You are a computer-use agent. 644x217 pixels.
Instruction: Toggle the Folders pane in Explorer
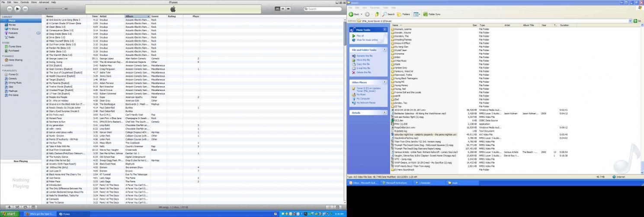(x=404, y=14)
